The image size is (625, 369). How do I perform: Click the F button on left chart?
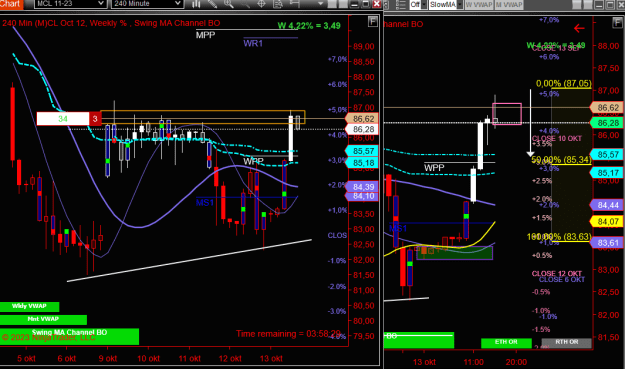pyautogui.click(x=373, y=22)
